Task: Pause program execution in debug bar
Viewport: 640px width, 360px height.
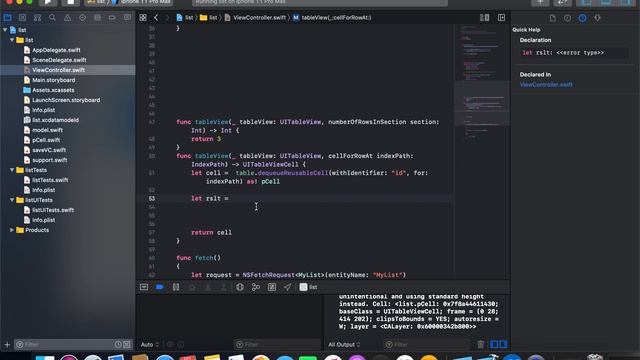Action: [176, 287]
